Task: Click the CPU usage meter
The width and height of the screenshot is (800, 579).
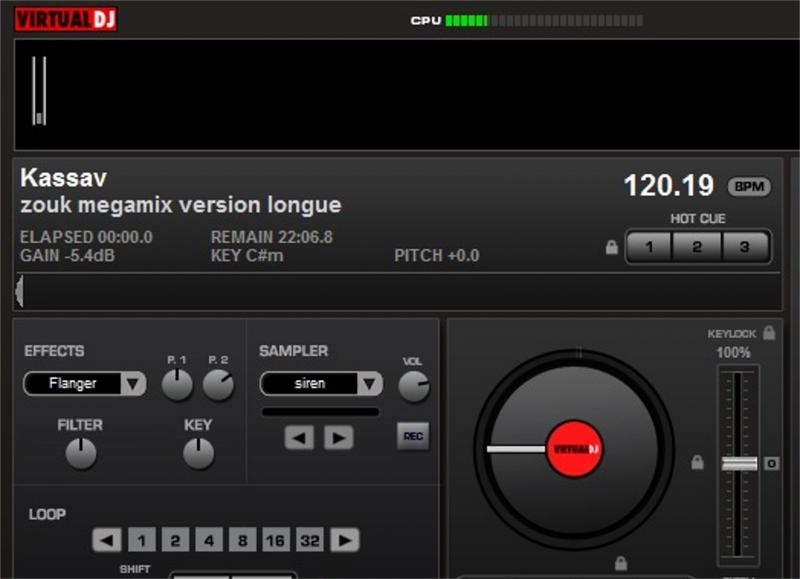Action: click(x=544, y=21)
